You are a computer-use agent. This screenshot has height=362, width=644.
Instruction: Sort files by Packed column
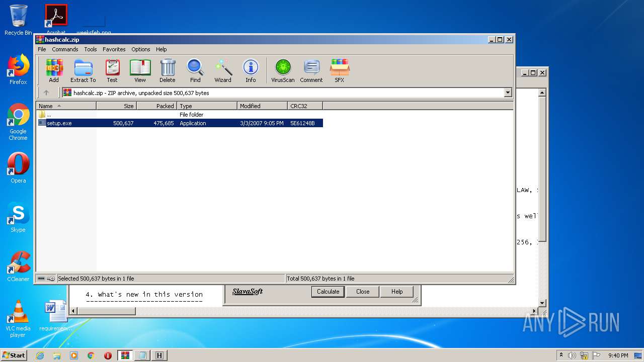(x=156, y=106)
